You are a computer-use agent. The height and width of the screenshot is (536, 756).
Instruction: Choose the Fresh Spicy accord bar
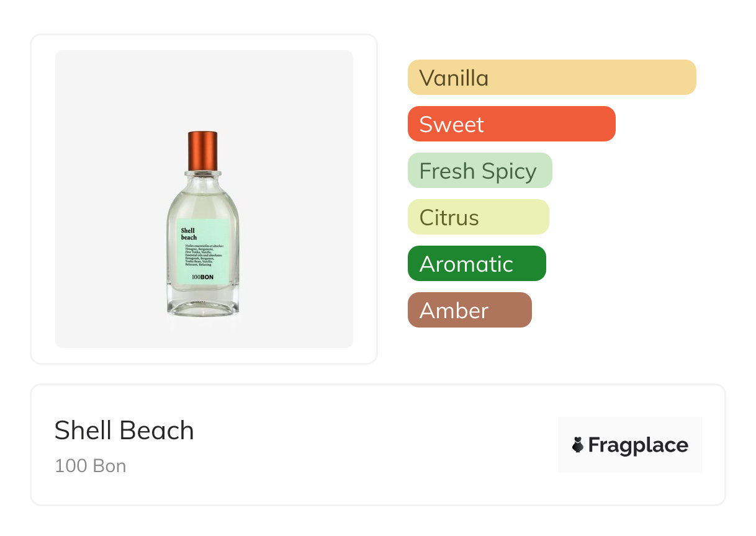pos(479,171)
